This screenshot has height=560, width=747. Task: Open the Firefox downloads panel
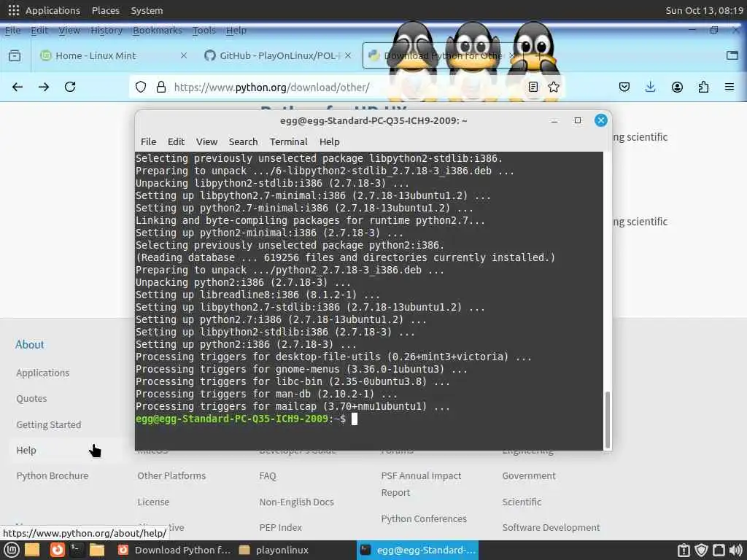650,87
